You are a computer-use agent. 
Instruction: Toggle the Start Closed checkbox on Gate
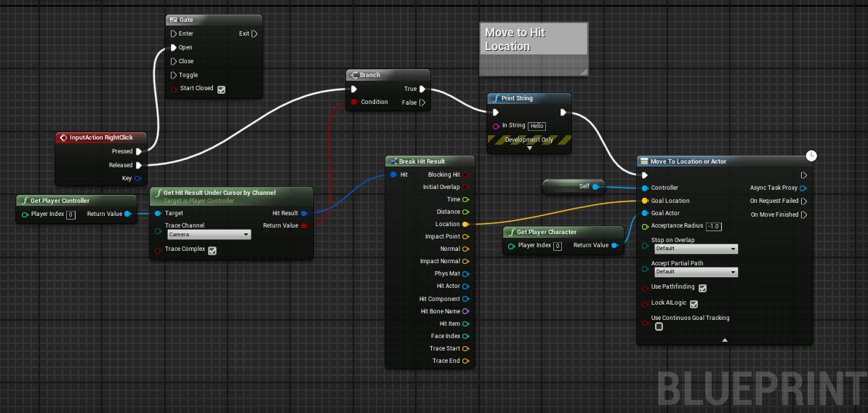click(x=222, y=89)
